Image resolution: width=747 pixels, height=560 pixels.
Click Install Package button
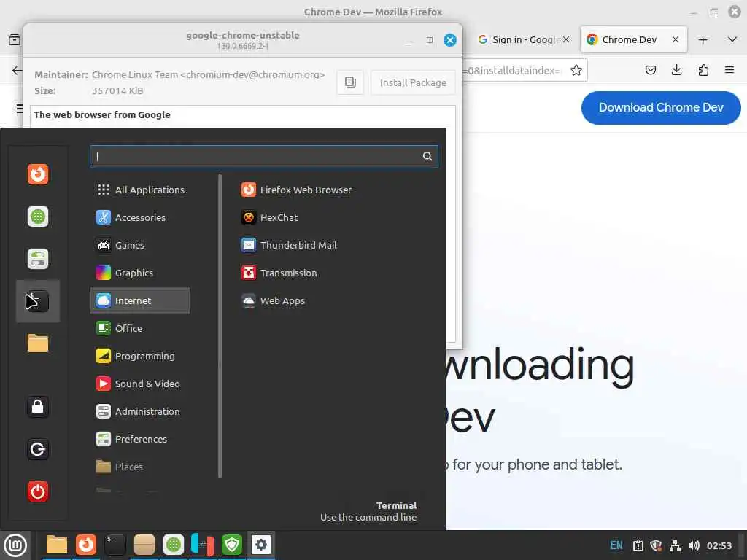click(413, 82)
